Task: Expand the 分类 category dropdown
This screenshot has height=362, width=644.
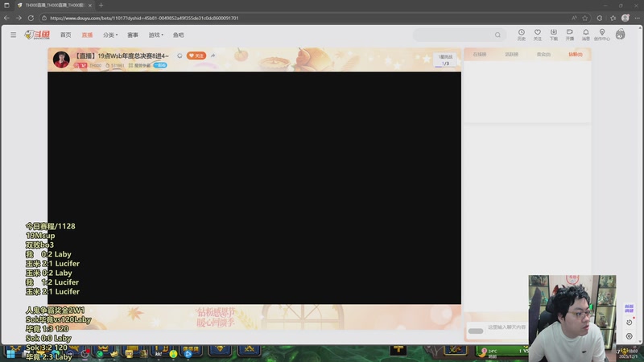Action: coord(110,35)
